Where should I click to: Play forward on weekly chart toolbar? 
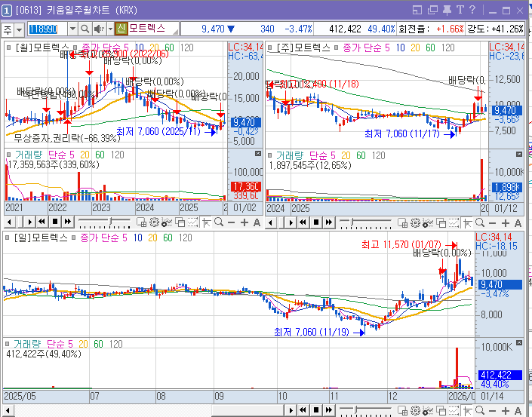point(291,222)
